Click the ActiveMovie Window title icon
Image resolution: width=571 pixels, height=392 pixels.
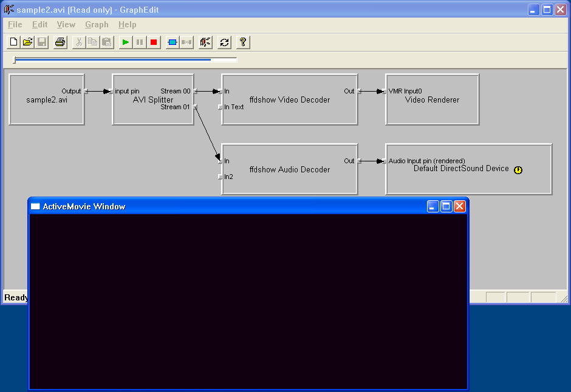[35, 206]
